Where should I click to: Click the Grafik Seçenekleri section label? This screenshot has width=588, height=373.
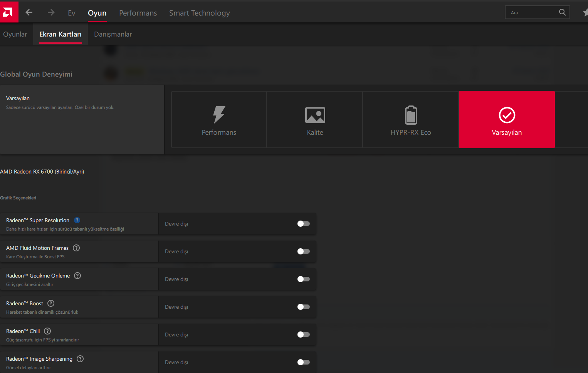[x=18, y=198]
